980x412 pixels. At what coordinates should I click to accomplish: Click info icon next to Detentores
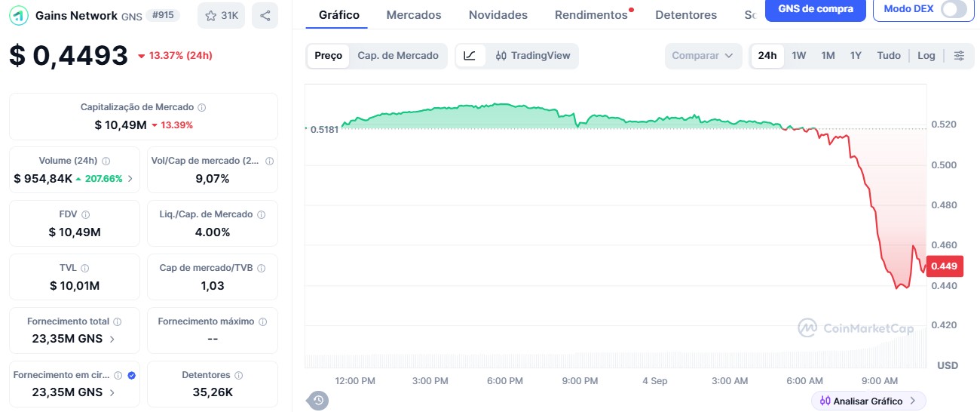pyautogui.click(x=239, y=375)
